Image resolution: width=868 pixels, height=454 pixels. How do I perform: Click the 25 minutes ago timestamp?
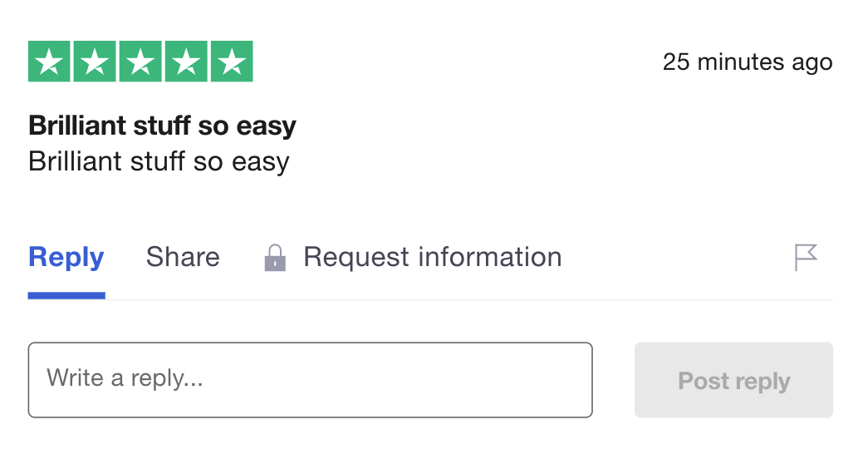[747, 62]
